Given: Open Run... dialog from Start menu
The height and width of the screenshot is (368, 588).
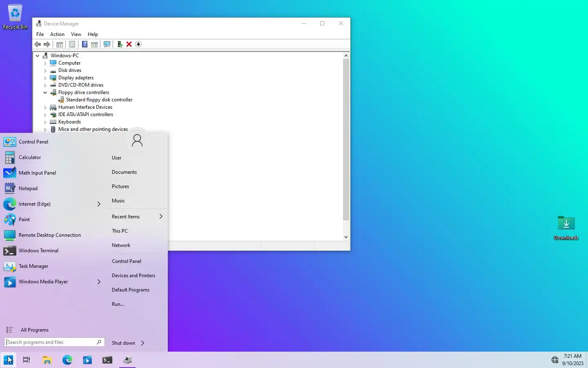Looking at the screenshot, I should tap(118, 304).
